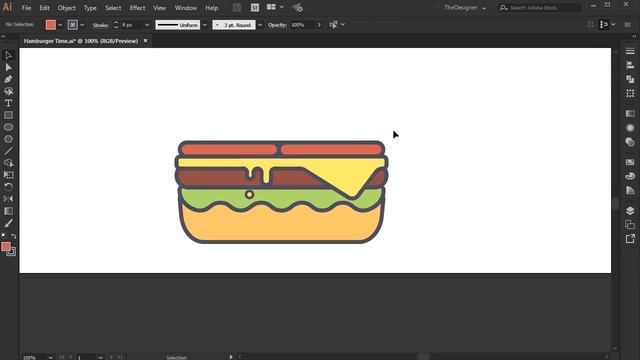The width and height of the screenshot is (640, 360).
Task: Open the Gradient panel
Action: [x=630, y=113]
